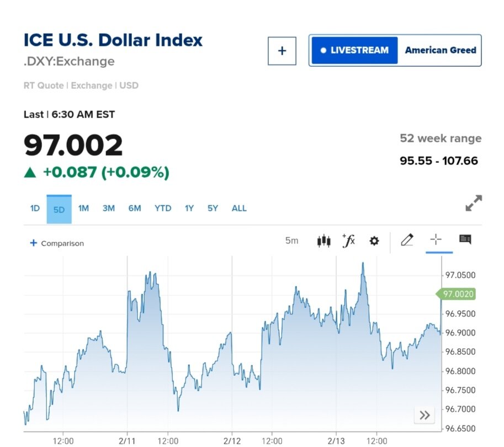The height and width of the screenshot is (447, 504).
Task: Jump to latest data with double-arrow button
Action: (425, 416)
